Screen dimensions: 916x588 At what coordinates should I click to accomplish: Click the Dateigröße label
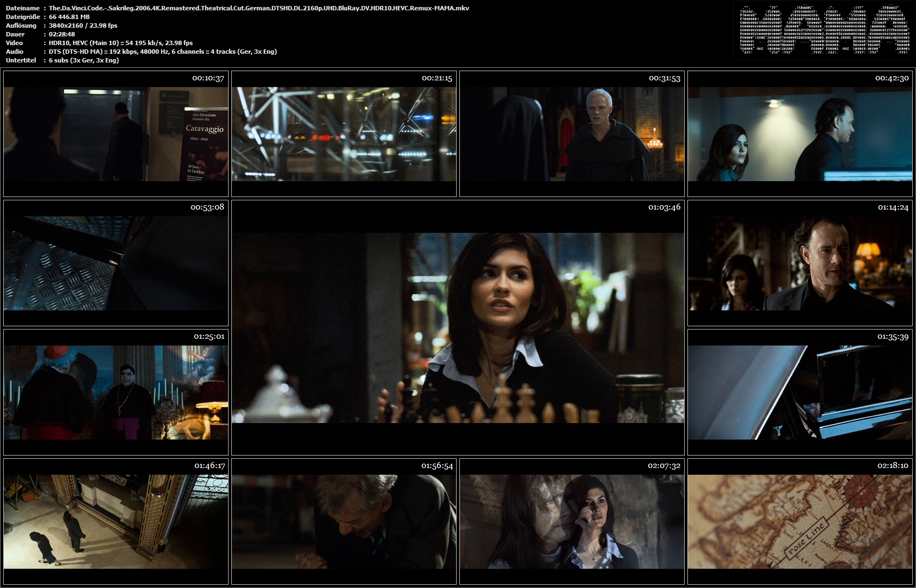[x=23, y=17]
